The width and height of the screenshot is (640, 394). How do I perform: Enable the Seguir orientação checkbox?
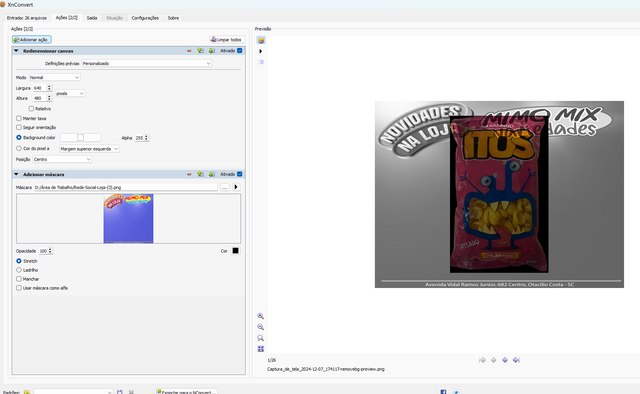[x=19, y=127]
